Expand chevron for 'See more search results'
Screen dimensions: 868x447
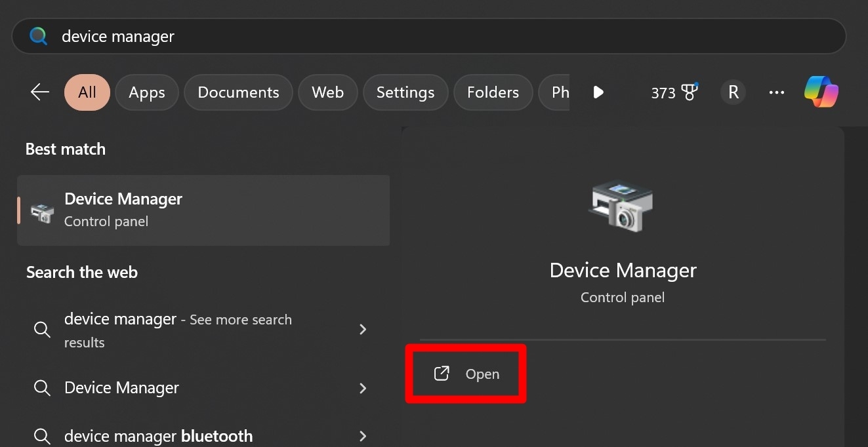pos(363,329)
